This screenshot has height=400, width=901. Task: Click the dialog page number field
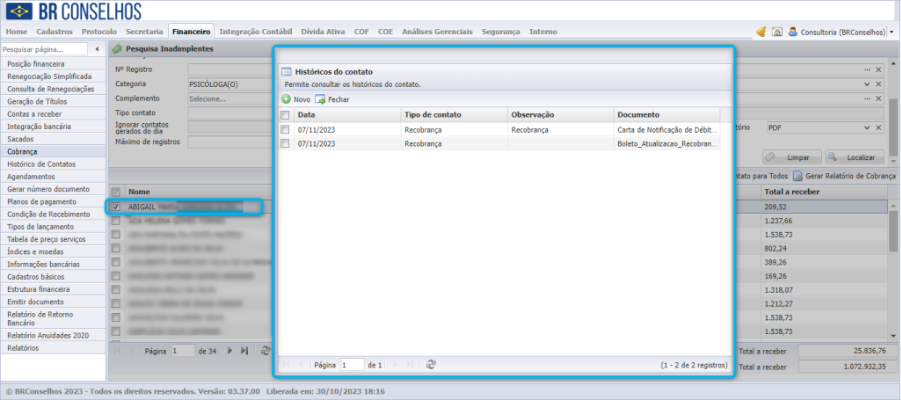tap(352, 365)
